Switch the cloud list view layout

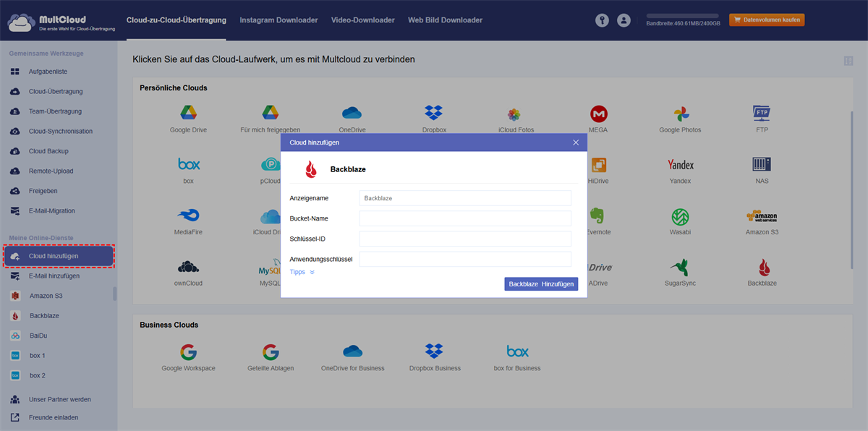click(848, 61)
